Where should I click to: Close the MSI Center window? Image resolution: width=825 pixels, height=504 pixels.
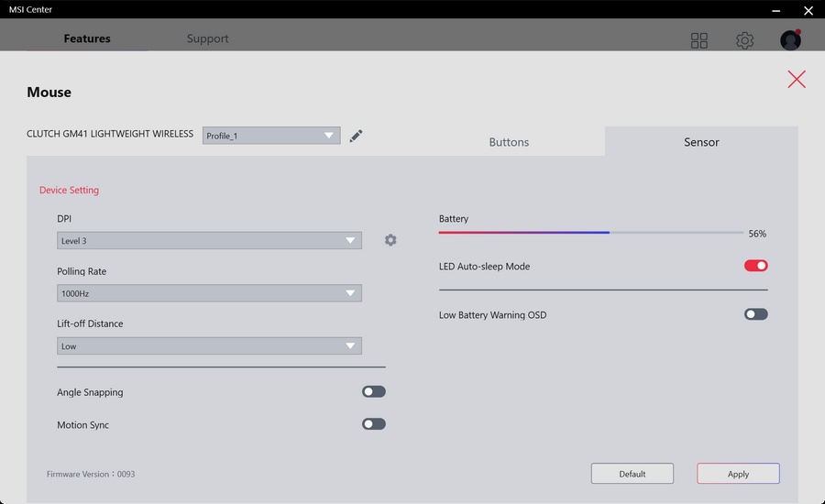pyautogui.click(x=808, y=10)
